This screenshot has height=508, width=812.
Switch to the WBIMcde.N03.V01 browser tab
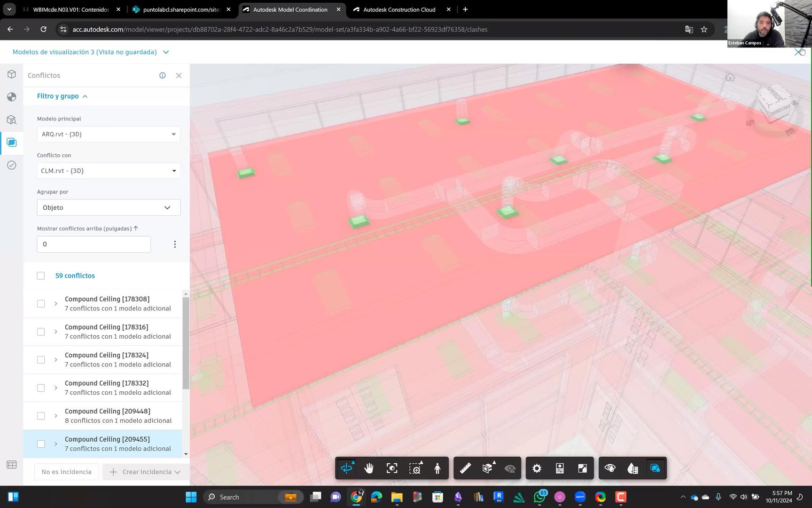pos(70,9)
